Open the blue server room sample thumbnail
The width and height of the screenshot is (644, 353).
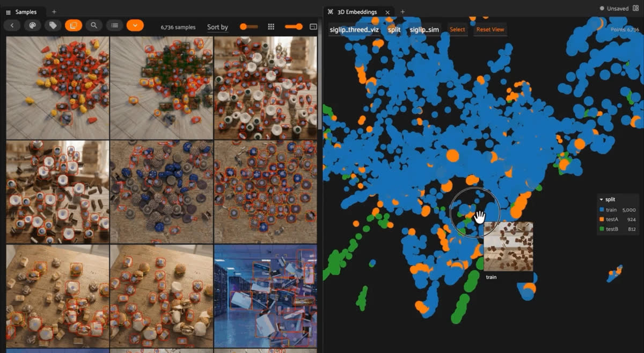click(265, 296)
